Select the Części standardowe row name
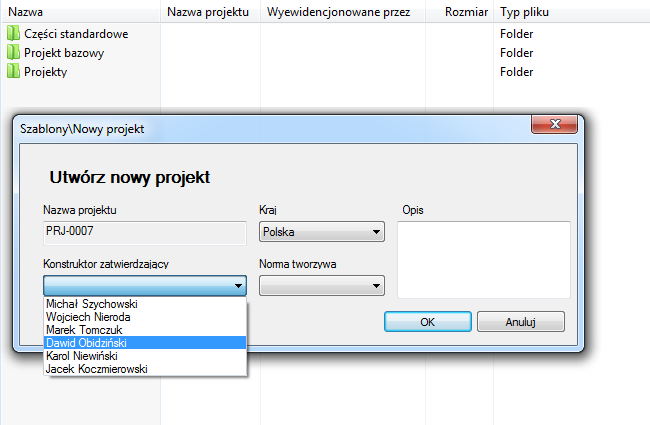 coord(76,34)
